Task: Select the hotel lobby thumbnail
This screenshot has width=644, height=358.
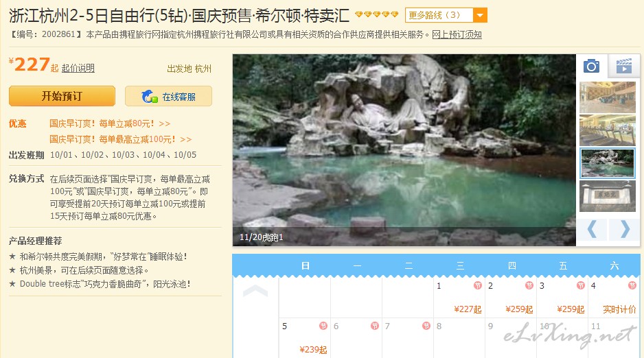Action: [x=608, y=97]
